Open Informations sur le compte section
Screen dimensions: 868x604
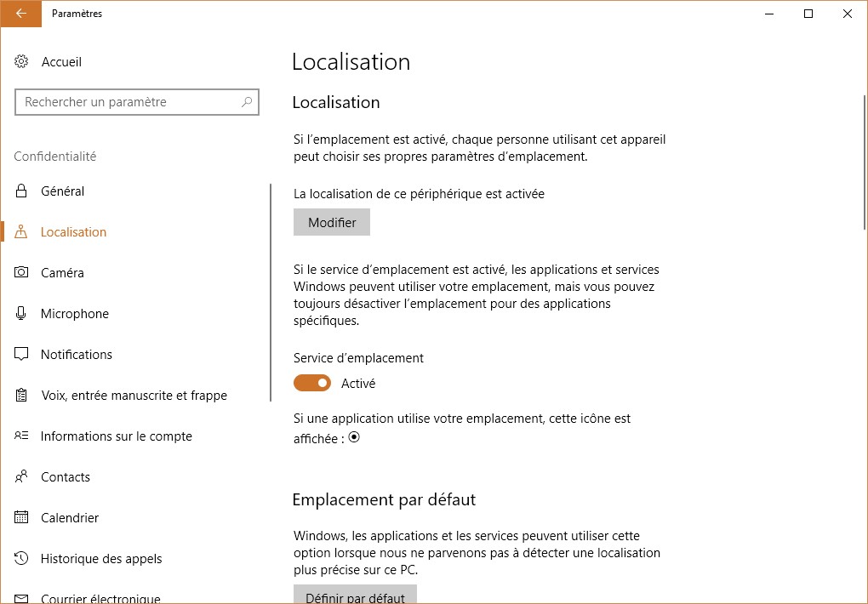117,436
